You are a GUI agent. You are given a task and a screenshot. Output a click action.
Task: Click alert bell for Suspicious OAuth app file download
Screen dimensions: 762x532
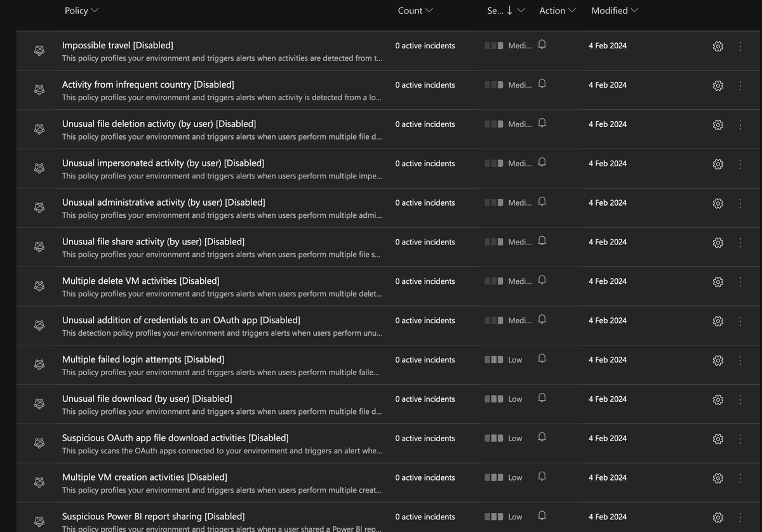542,437
